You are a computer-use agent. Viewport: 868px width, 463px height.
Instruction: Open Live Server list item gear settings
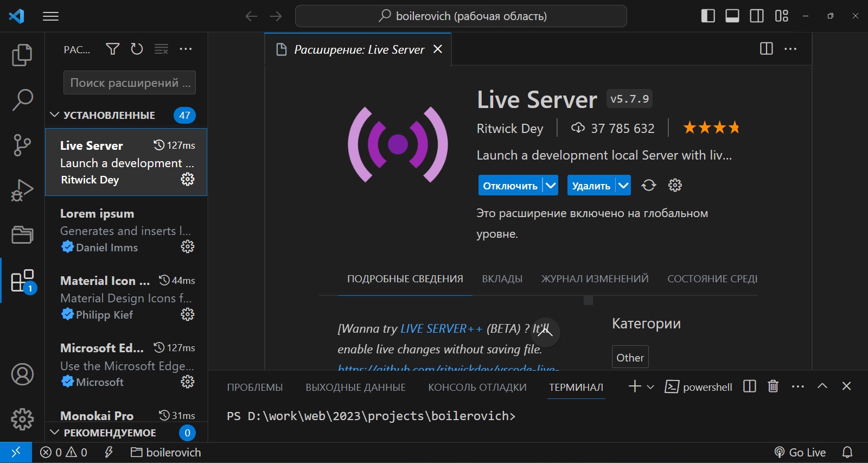click(188, 179)
